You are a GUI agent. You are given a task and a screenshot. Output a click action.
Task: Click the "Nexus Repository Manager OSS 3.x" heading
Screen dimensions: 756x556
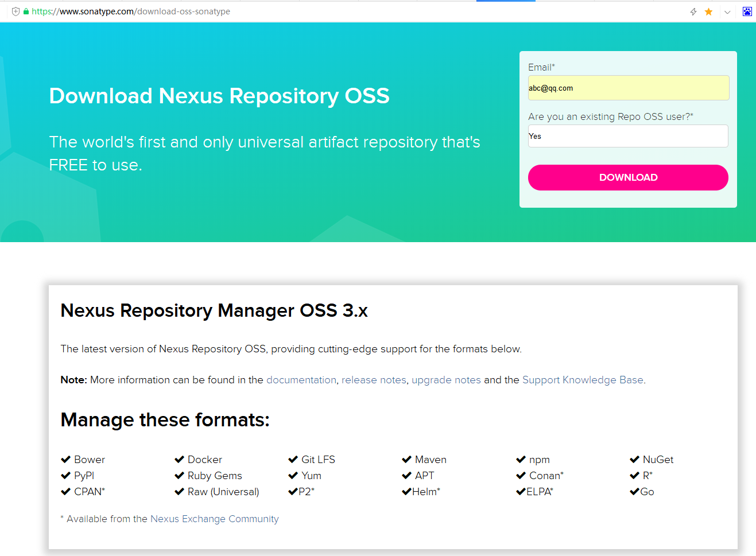click(x=214, y=310)
